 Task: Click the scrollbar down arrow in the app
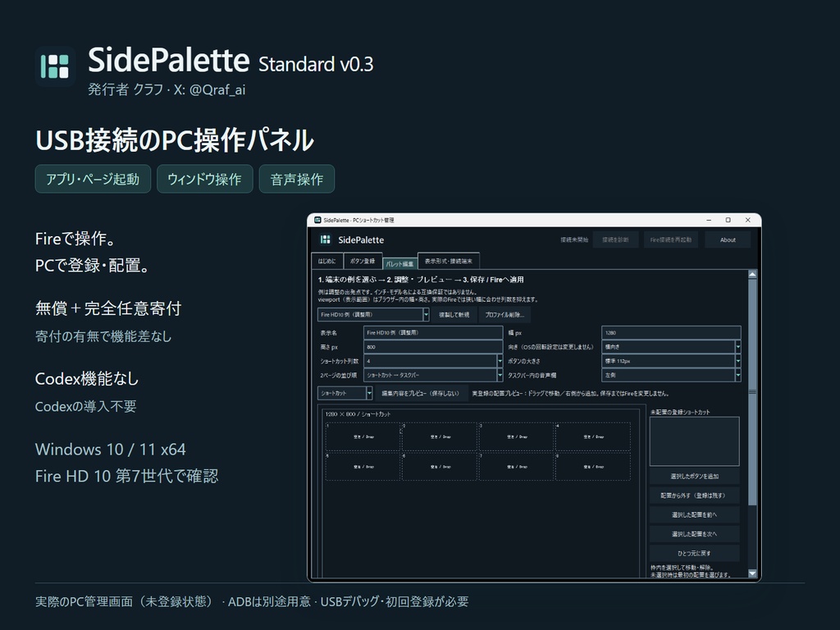tap(752, 573)
